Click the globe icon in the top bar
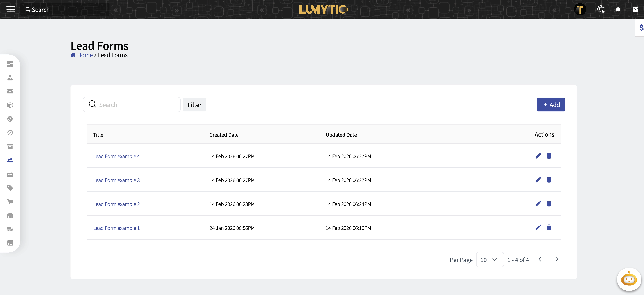Screen dimensions: 644x295 coord(601,9)
